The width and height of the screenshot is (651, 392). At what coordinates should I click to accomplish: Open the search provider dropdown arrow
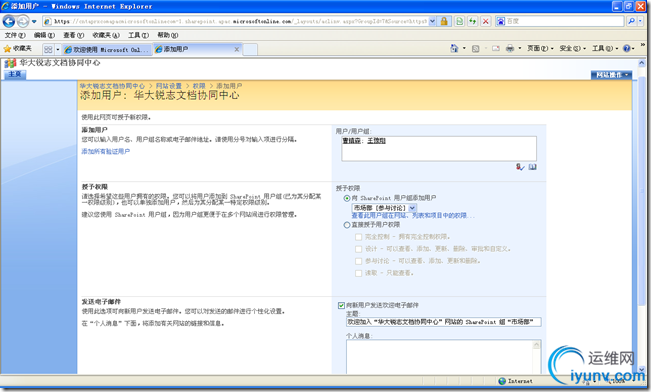click(640, 21)
